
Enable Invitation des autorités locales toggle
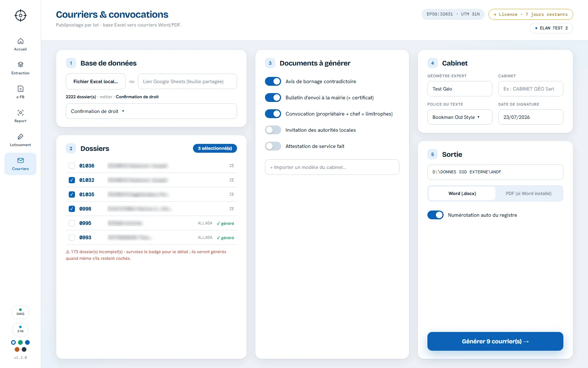(x=273, y=130)
